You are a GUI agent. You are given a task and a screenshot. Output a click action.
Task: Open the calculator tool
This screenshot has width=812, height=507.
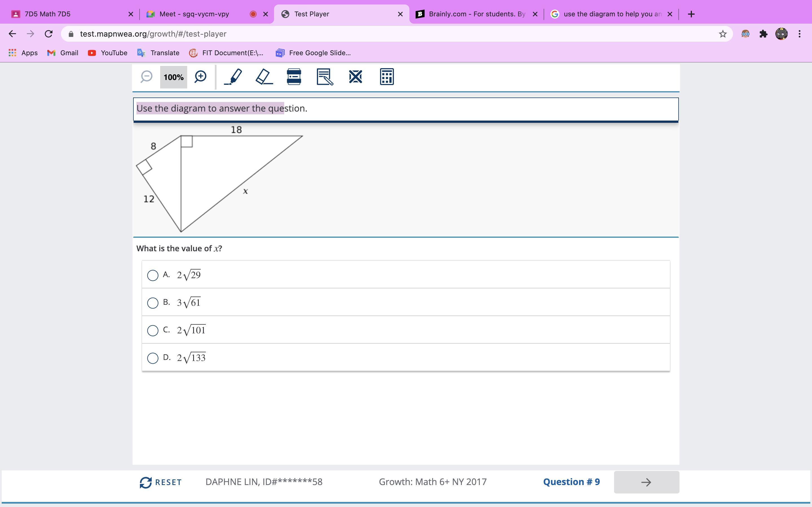(x=387, y=77)
